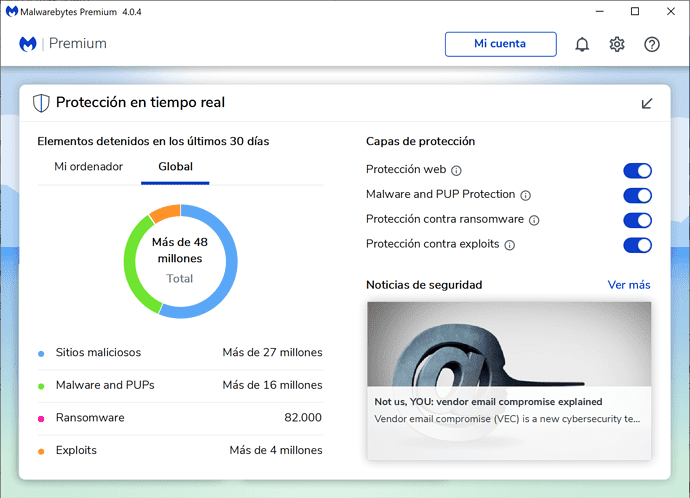Disable the Protección web toggle

pyautogui.click(x=637, y=171)
